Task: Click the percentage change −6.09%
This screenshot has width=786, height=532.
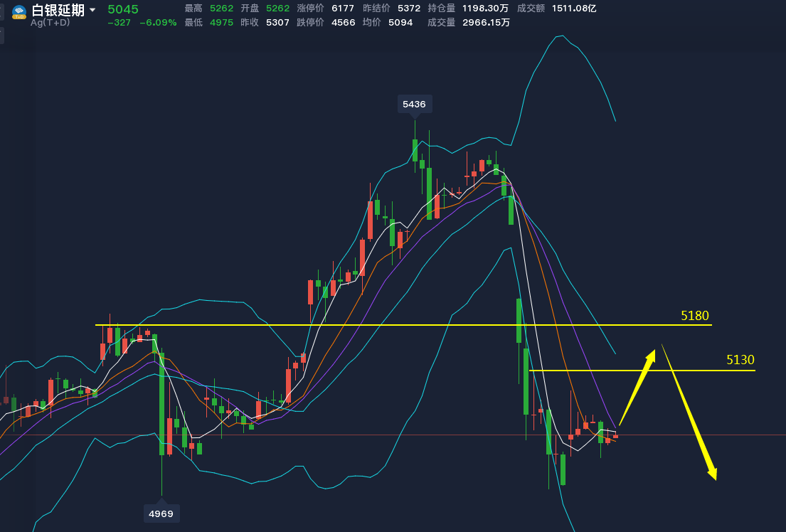Action: pos(158,23)
